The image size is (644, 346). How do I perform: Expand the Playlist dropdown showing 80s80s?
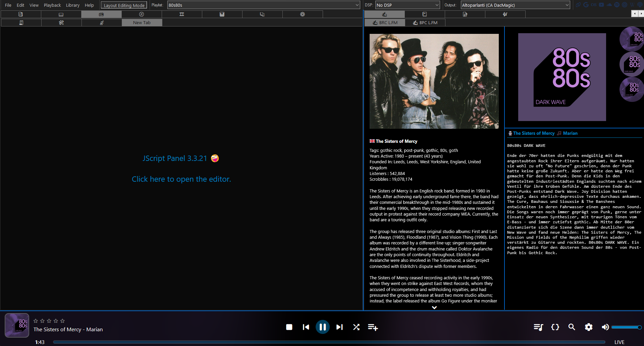[264, 5]
